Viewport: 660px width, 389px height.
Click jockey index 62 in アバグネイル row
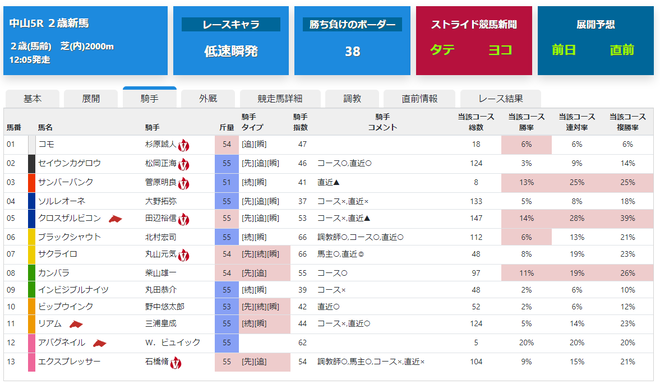(302, 342)
